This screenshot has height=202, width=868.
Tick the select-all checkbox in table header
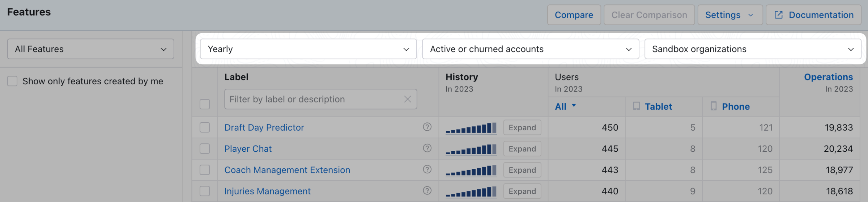click(x=205, y=104)
